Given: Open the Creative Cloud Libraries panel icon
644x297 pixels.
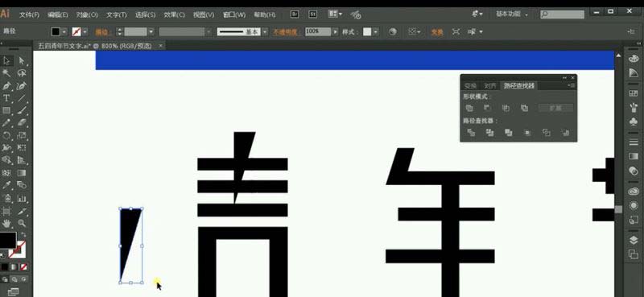Looking at the screenshot, I should tap(634, 191).
